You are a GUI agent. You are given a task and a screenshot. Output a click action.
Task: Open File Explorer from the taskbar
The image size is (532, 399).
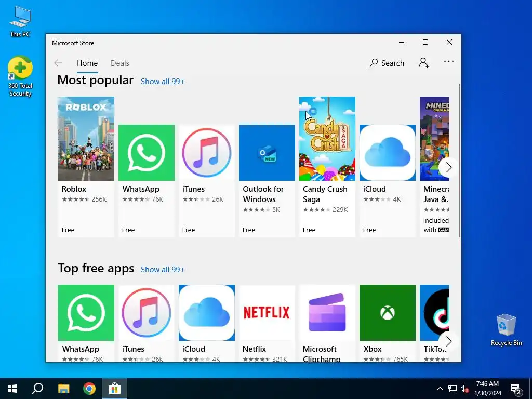tap(63, 389)
